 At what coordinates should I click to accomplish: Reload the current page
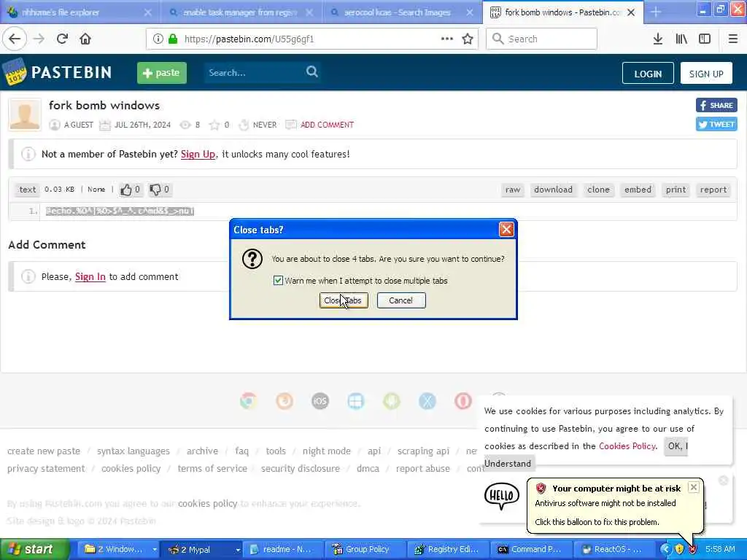pyautogui.click(x=62, y=39)
